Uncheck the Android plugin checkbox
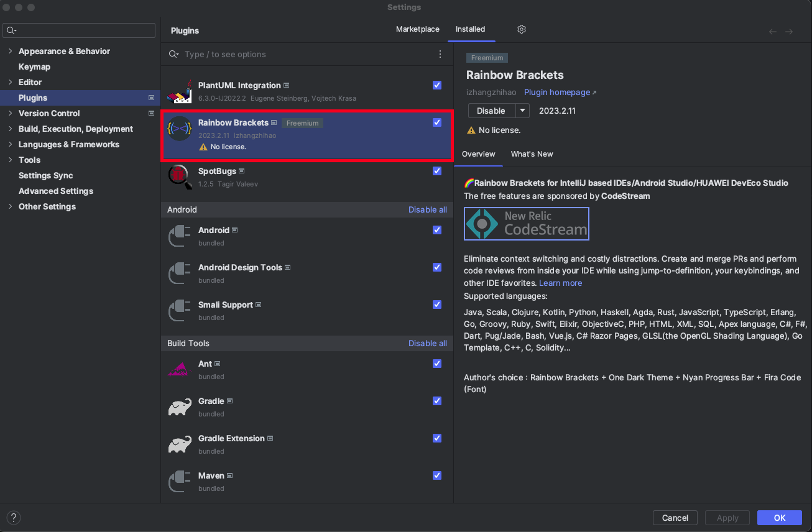 point(437,230)
